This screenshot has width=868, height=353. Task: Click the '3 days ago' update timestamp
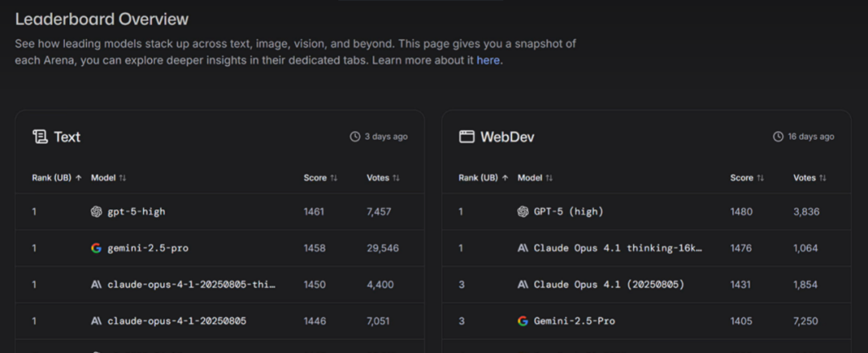pyautogui.click(x=386, y=137)
